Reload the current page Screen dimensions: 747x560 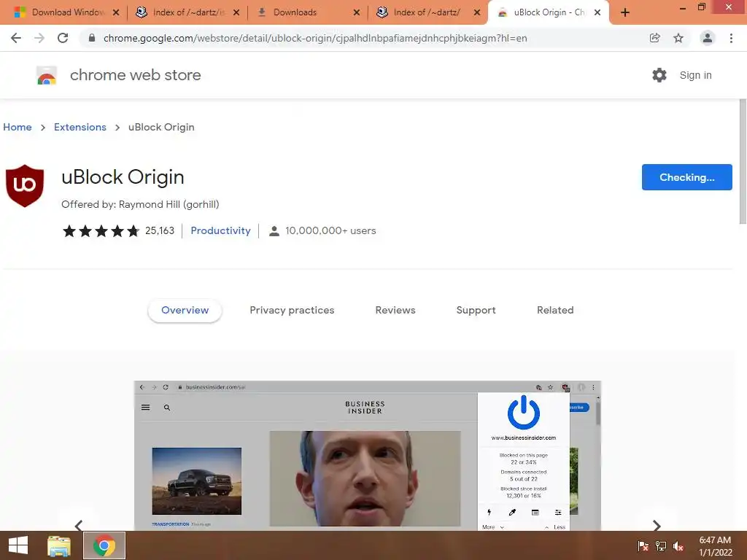tap(63, 38)
